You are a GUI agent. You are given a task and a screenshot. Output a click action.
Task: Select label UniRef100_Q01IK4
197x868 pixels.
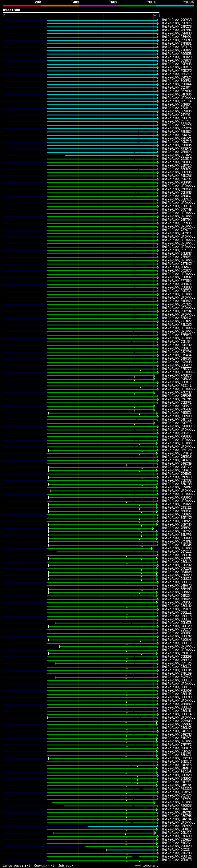click(x=177, y=101)
